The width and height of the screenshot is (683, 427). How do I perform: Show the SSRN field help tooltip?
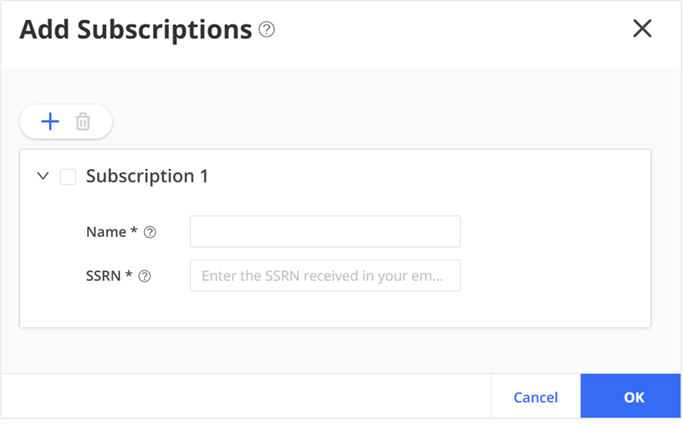tap(144, 276)
